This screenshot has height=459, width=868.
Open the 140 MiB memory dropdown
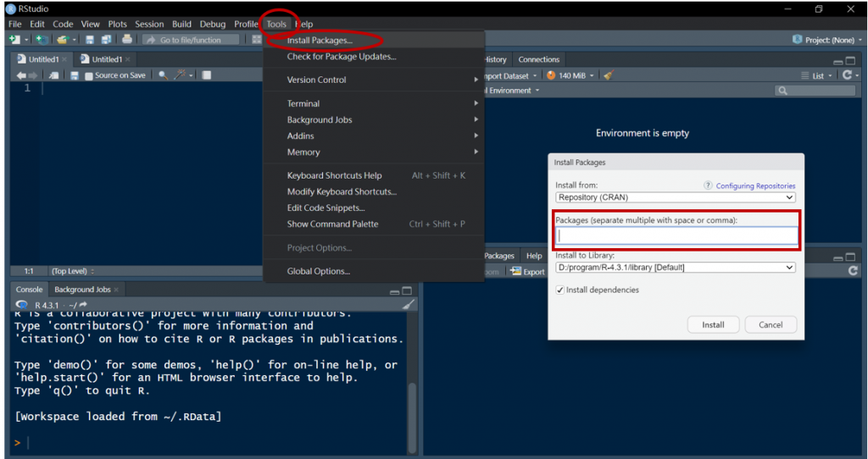pos(572,75)
